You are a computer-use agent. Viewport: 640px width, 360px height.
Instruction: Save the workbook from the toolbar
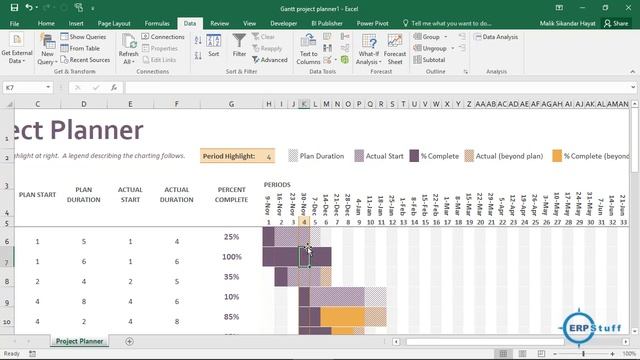click(14, 8)
